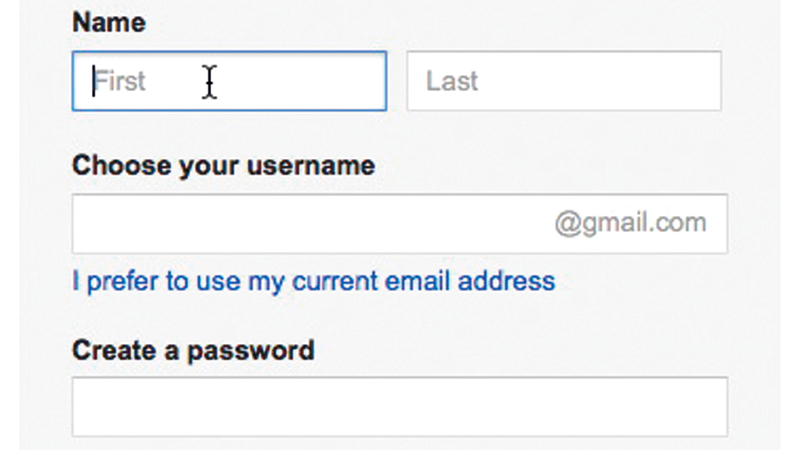Click the 'Create a password' label
The width and height of the screenshot is (800, 450).
point(193,350)
